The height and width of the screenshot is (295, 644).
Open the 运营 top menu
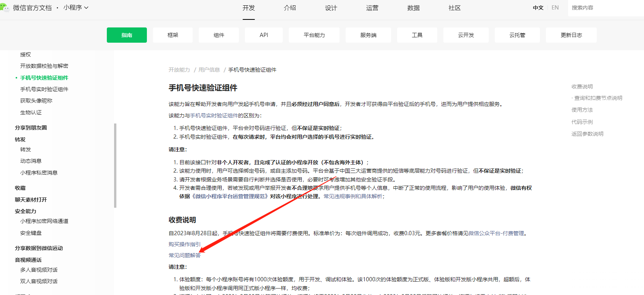(x=372, y=8)
